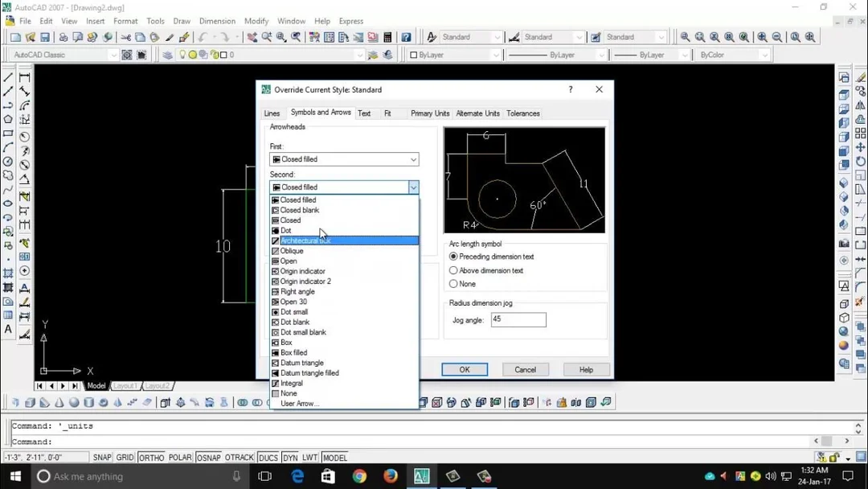The height and width of the screenshot is (489, 868).
Task: Open the Modify menu
Action: [256, 21]
